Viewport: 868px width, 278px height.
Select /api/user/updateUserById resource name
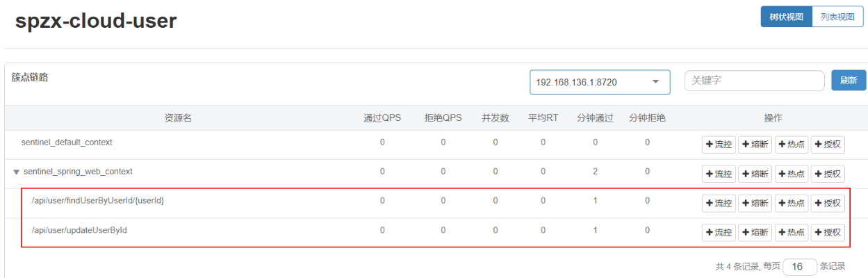point(79,230)
